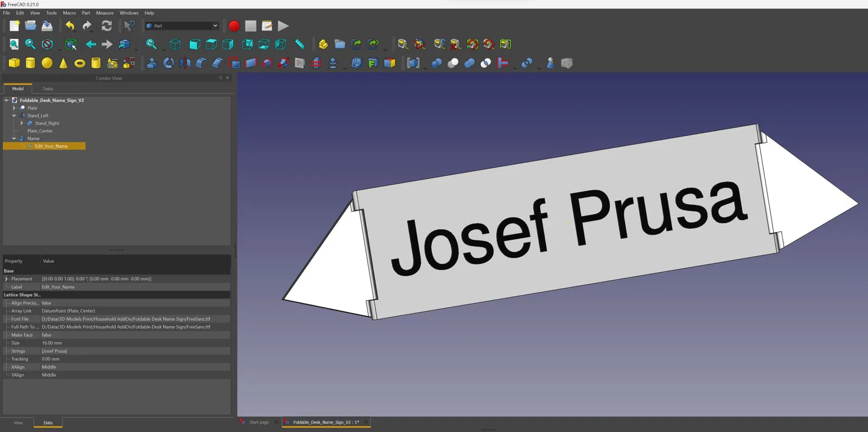Create a torus primitive

click(80, 63)
